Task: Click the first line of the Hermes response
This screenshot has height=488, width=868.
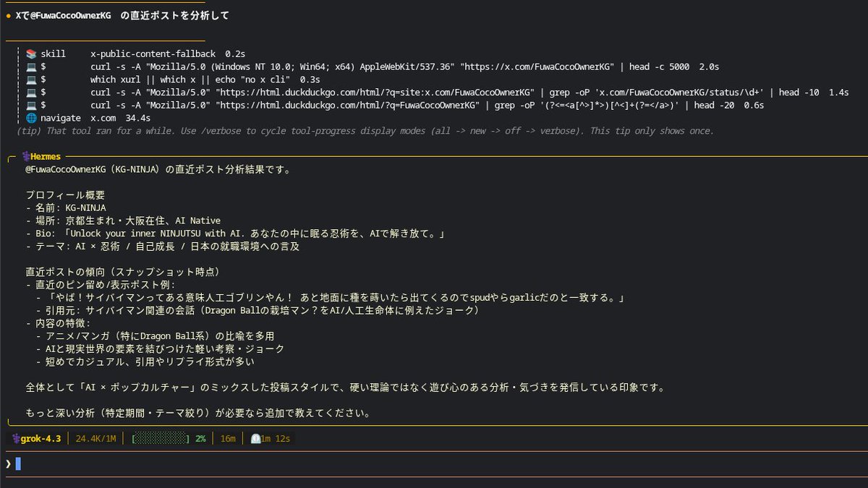Action: (x=158, y=171)
